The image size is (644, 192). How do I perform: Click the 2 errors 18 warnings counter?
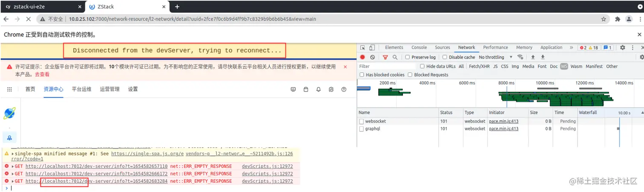pyautogui.click(x=589, y=48)
